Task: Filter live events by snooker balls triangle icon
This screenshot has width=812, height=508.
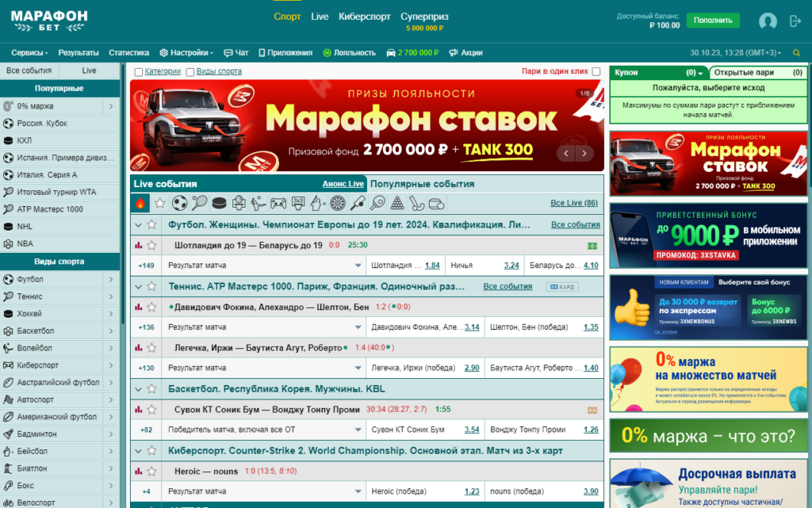Action: tap(397, 204)
